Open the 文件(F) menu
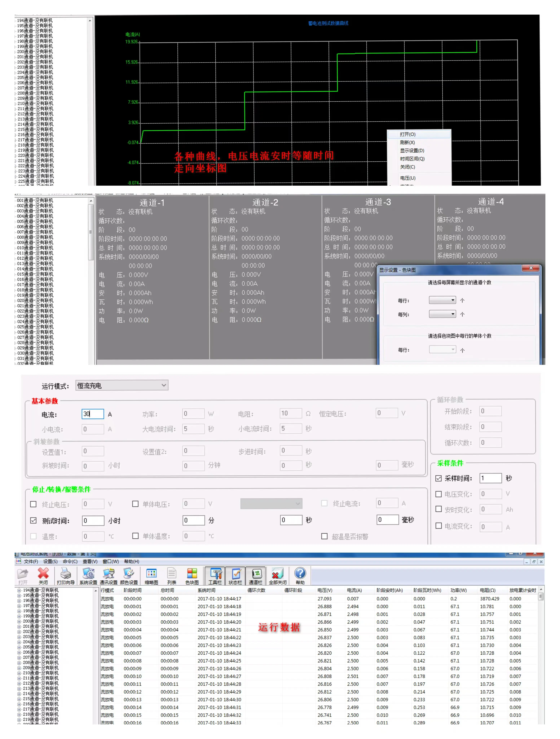Screen dimensions: 560x739 click(31, 561)
